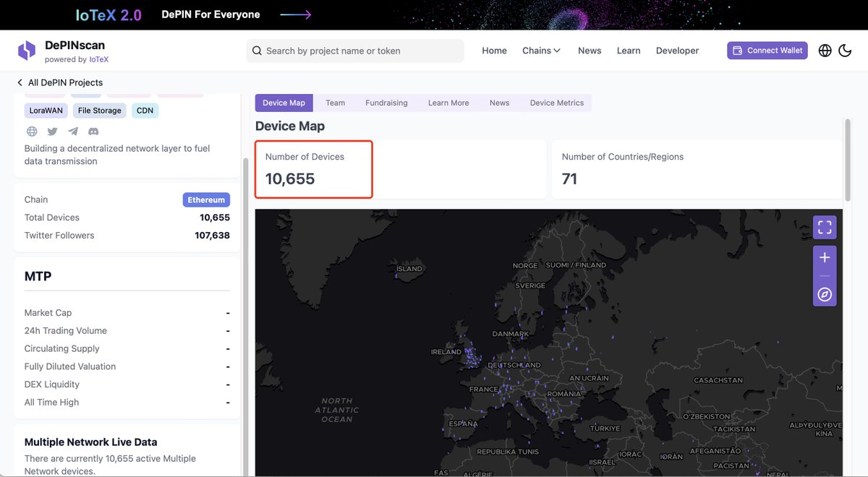Screen dimensions: 868x477
Task: Click the Number of Countries/Regions value 71
Action: 569,179
